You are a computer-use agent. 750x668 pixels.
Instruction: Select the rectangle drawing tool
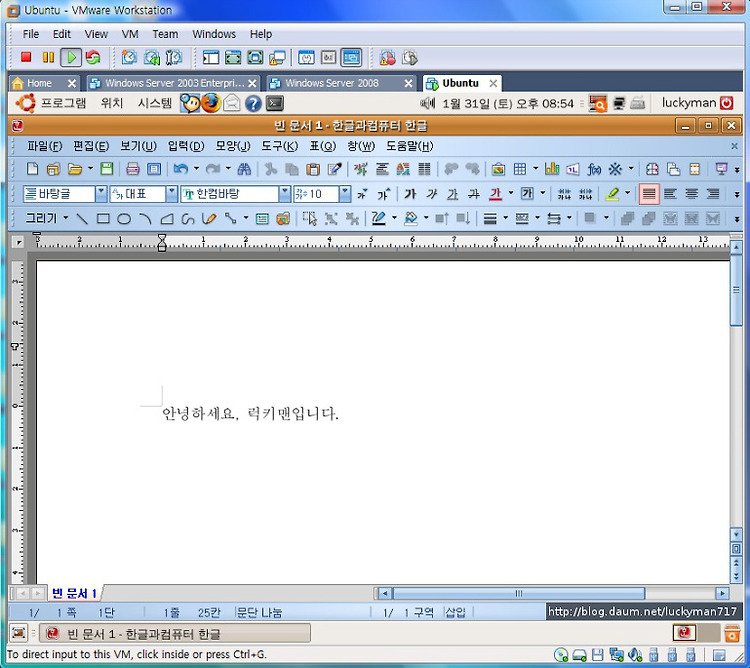pos(103,219)
